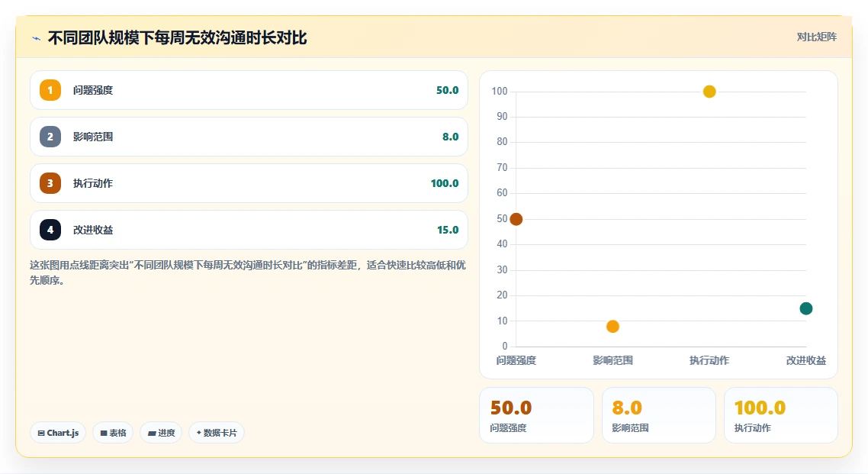Click the 改进收益 x-axis label
Screen dimensions: 868x474
806,360
